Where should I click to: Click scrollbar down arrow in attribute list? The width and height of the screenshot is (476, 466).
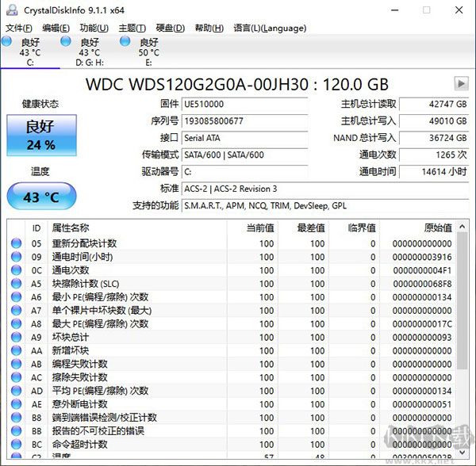tap(462, 453)
